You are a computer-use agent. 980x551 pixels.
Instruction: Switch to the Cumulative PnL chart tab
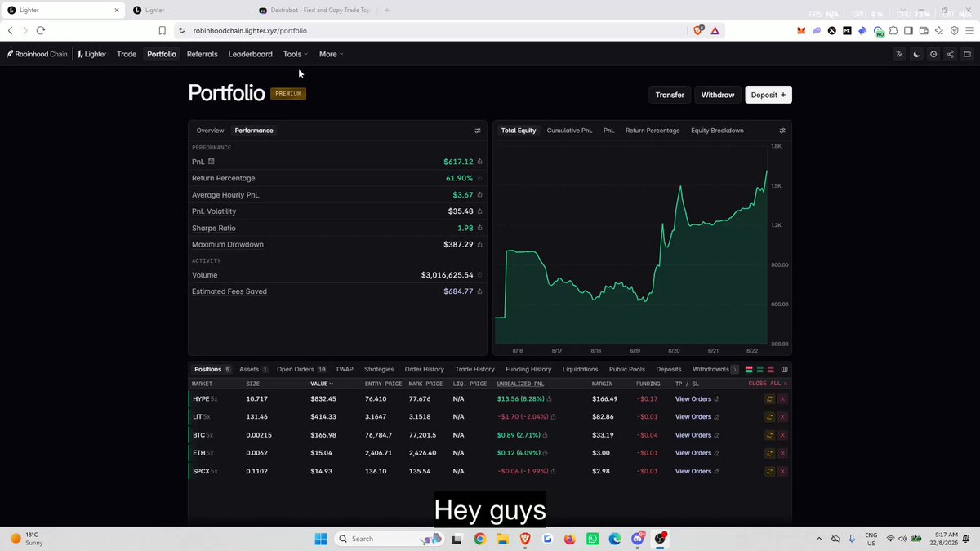tap(569, 131)
